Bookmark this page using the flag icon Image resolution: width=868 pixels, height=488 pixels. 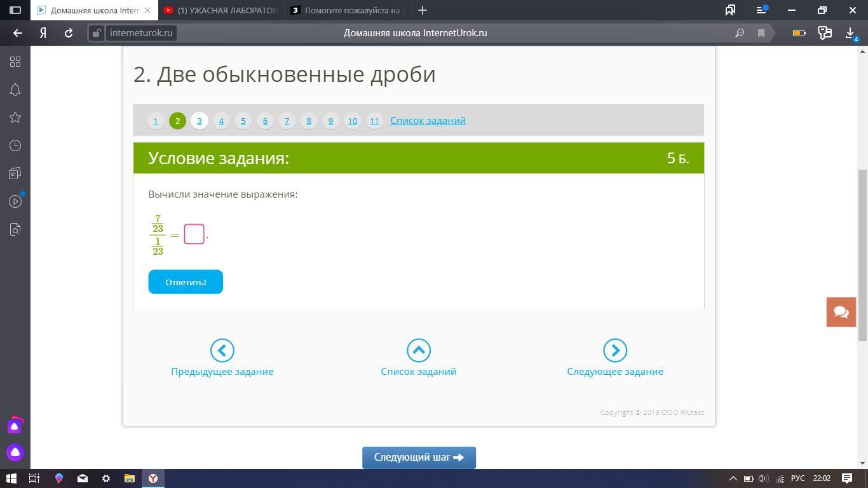[761, 33]
